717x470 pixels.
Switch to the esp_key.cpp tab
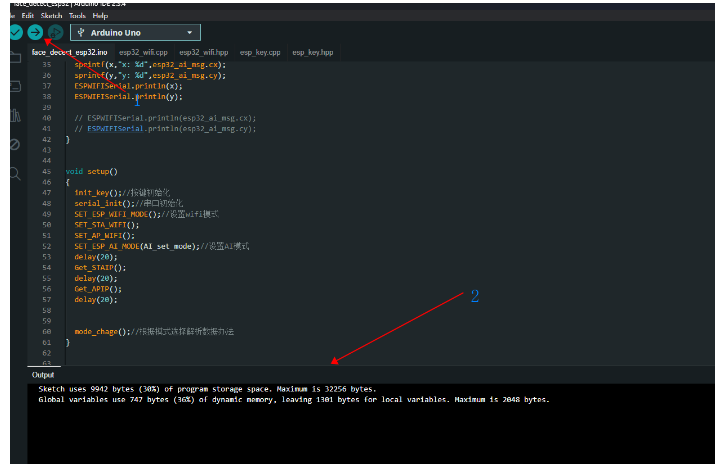260,53
